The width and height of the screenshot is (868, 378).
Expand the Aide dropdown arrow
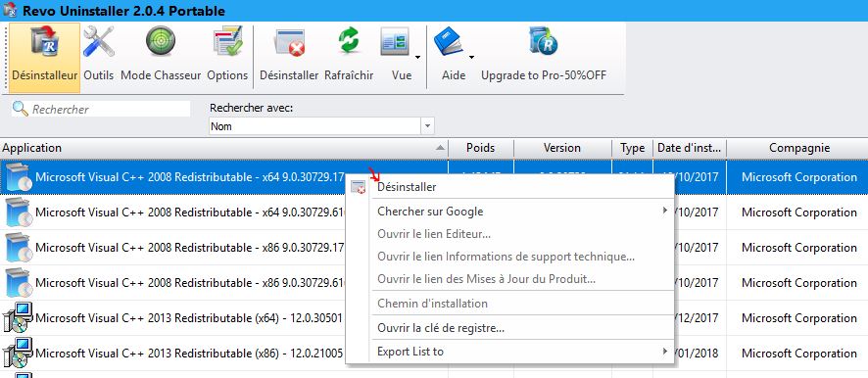click(x=471, y=57)
